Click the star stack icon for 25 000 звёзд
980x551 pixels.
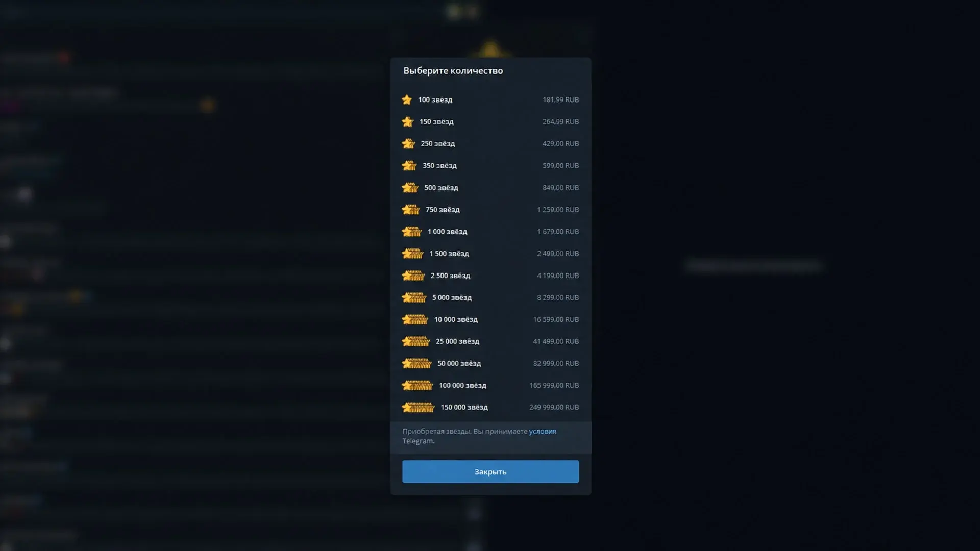tap(415, 341)
